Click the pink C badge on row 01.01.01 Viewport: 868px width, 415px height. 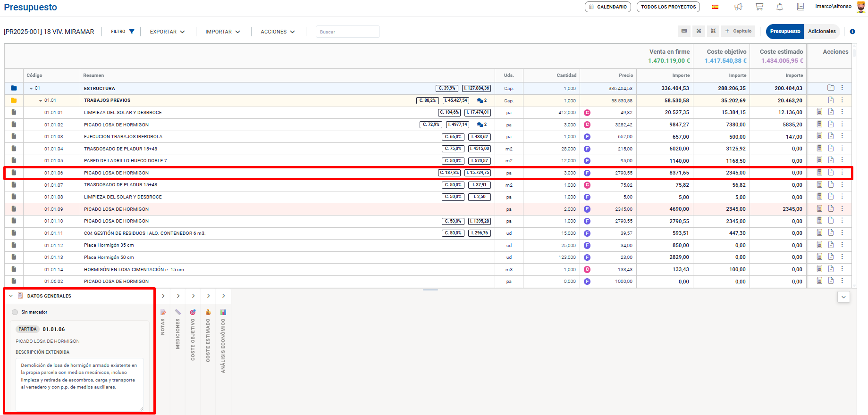click(x=587, y=113)
